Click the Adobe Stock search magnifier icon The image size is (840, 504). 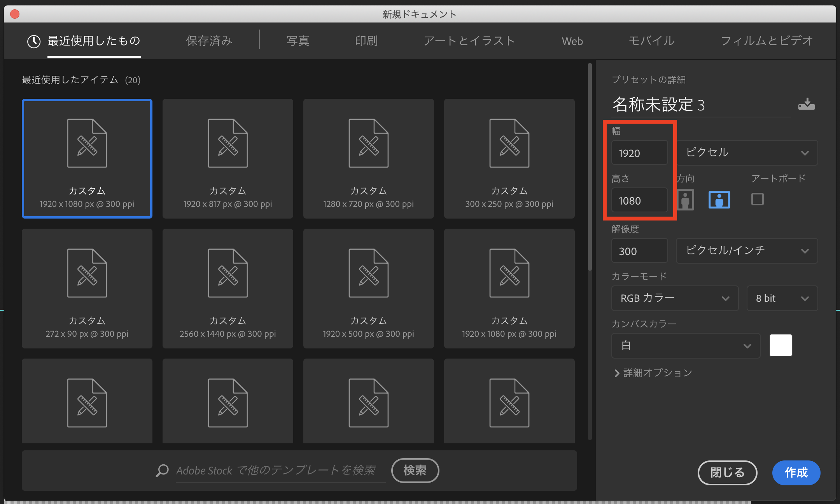[x=162, y=471]
